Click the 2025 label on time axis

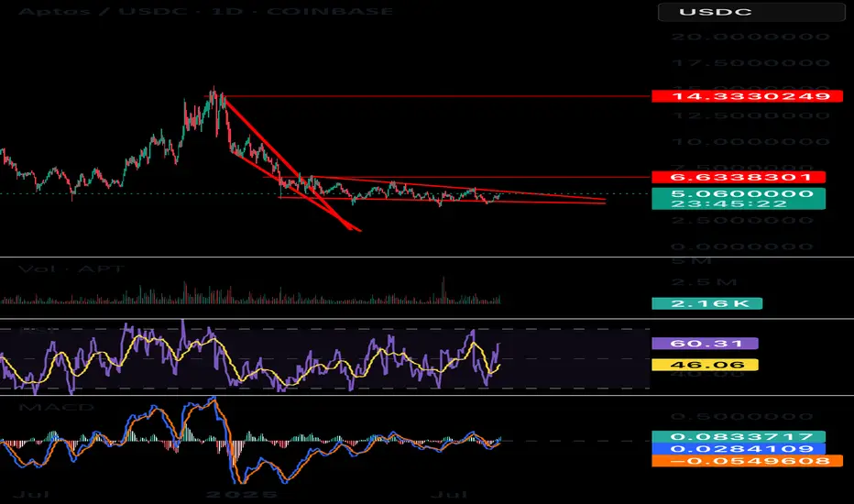pos(241,495)
